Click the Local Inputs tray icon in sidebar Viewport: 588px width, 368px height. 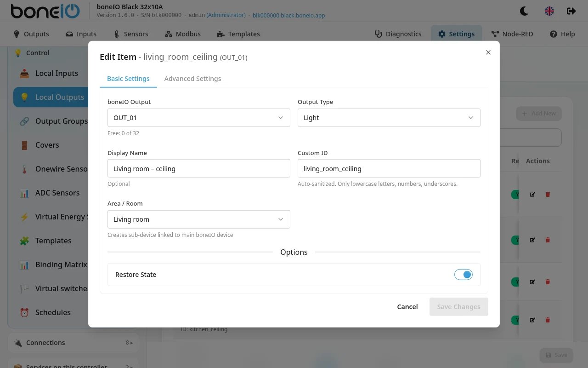point(24,73)
